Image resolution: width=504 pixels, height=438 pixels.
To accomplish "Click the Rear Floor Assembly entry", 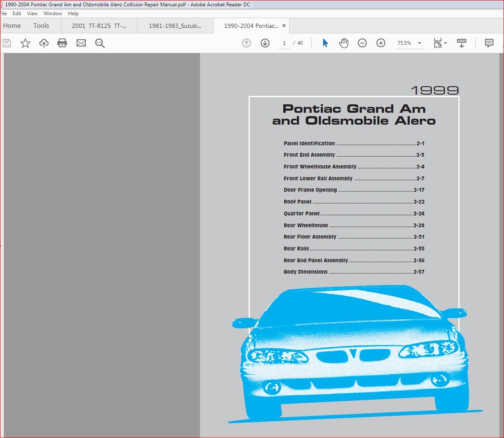I will tap(354, 237).
